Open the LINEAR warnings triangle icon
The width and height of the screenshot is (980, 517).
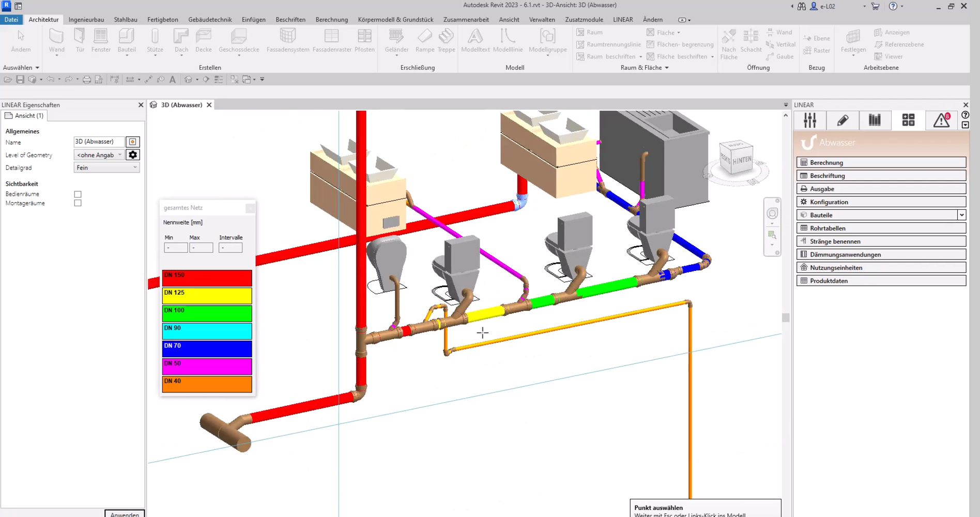coord(942,120)
